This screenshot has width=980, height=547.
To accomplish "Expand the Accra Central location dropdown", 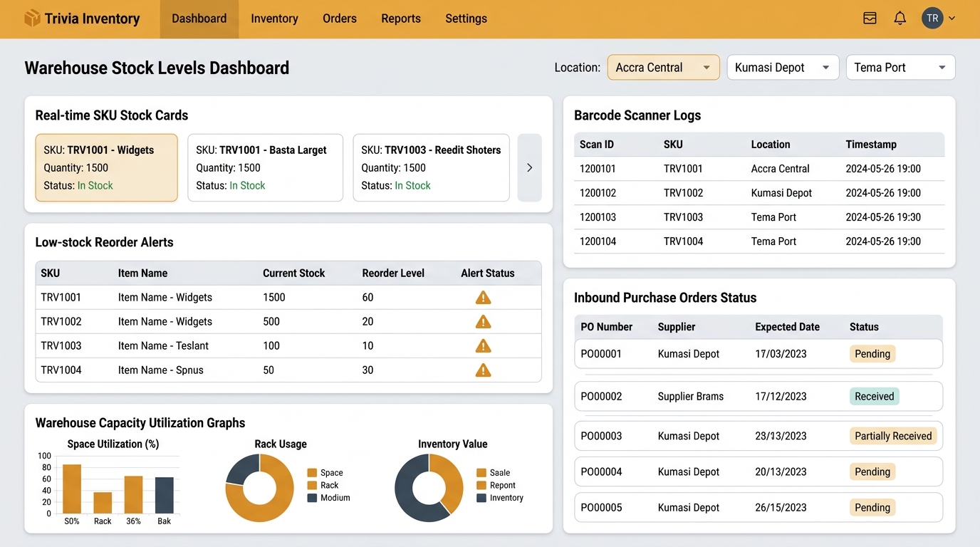I will click(x=663, y=68).
